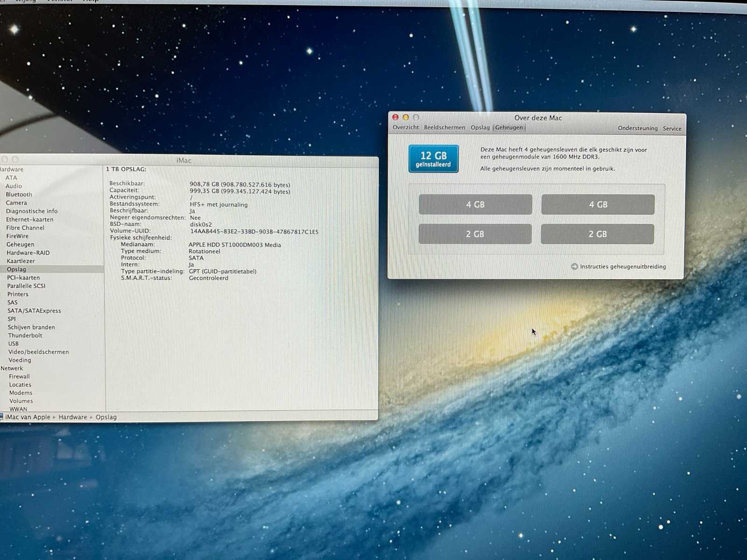747x560 pixels.
Task: Switch to the Beeldschermen tab
Action: (x=444, y=127)
